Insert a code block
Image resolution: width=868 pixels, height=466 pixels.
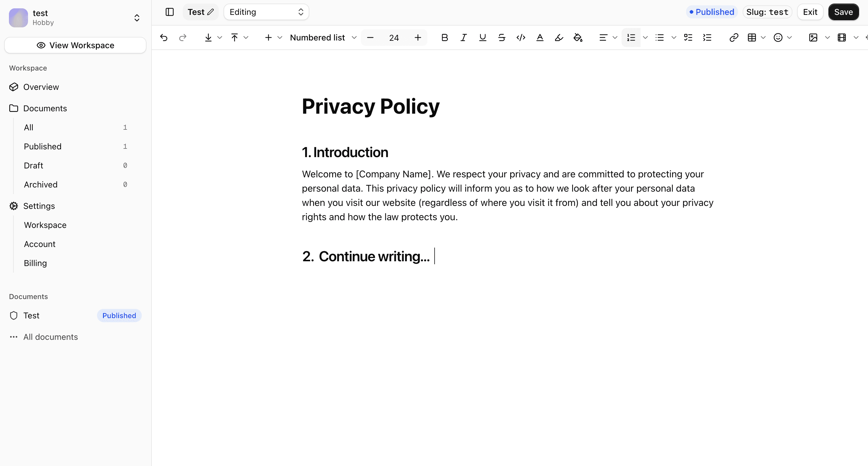[x=520, y=37]
